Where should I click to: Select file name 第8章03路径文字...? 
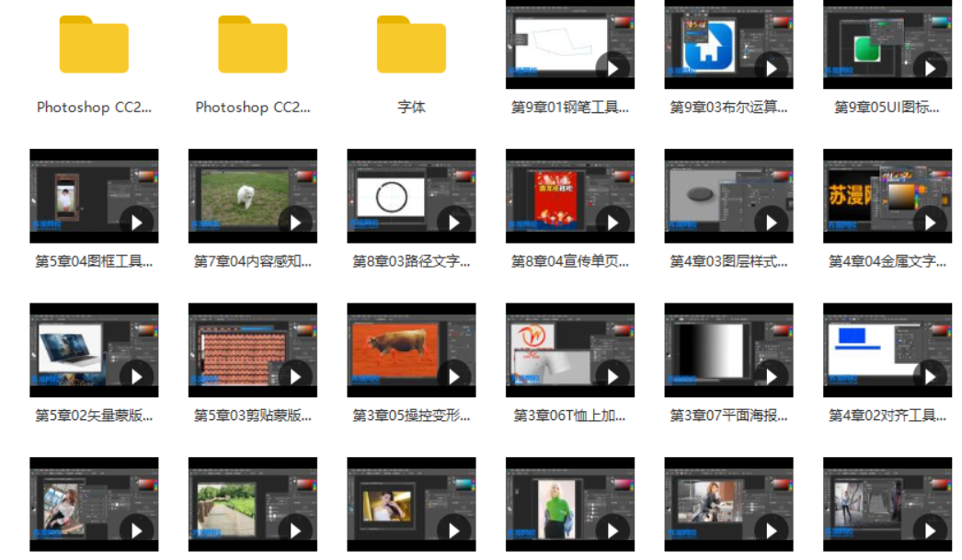coord(411,261)
